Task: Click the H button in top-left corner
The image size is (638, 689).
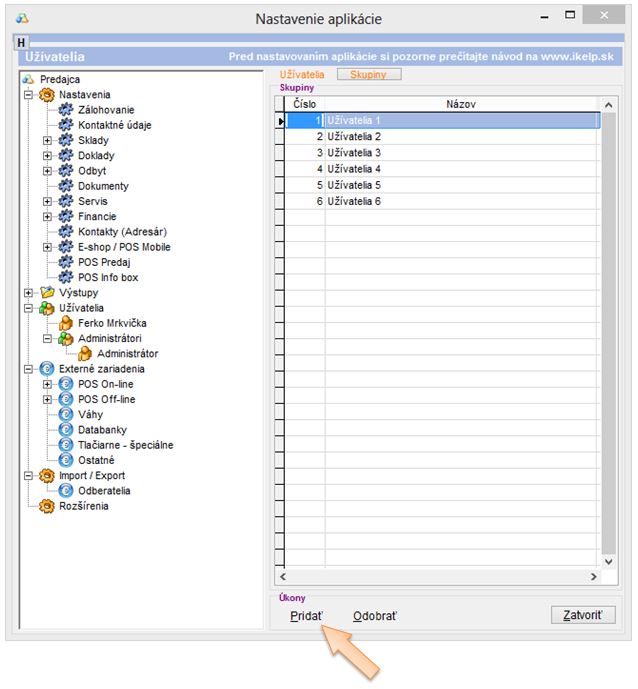Action: click(x=21, y=43)
